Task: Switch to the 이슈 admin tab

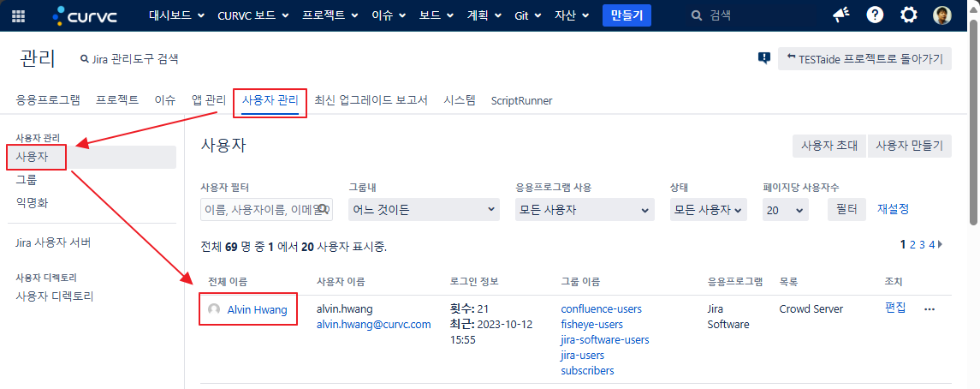Action: 165,100
